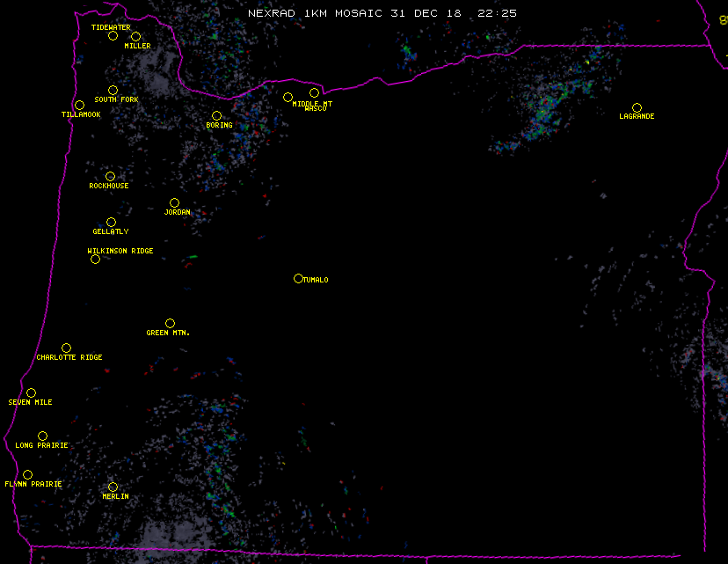Click the Charlotte Ridge station circle
Screen dimensions: 728x564
coord(66,348)
